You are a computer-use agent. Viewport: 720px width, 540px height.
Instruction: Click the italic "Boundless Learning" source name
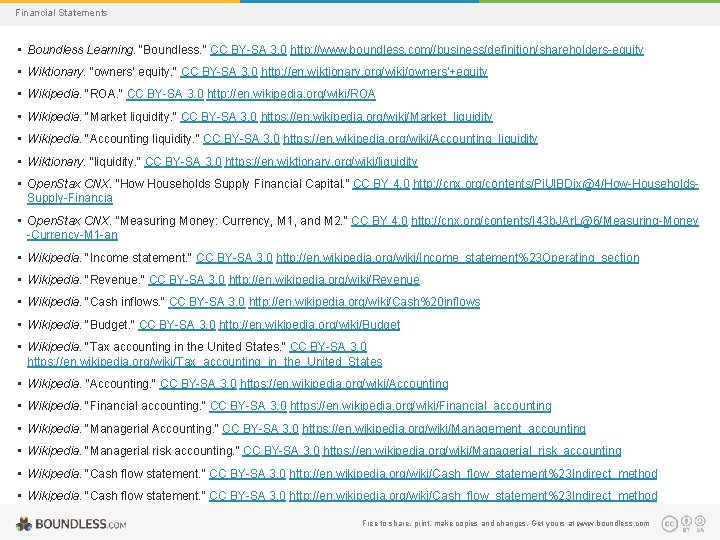(81, 50)
